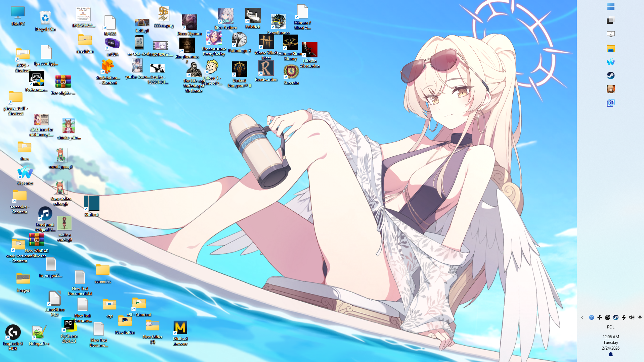
Task: Select the Pathologic 3 shortcut
Action: pos(239,43)
